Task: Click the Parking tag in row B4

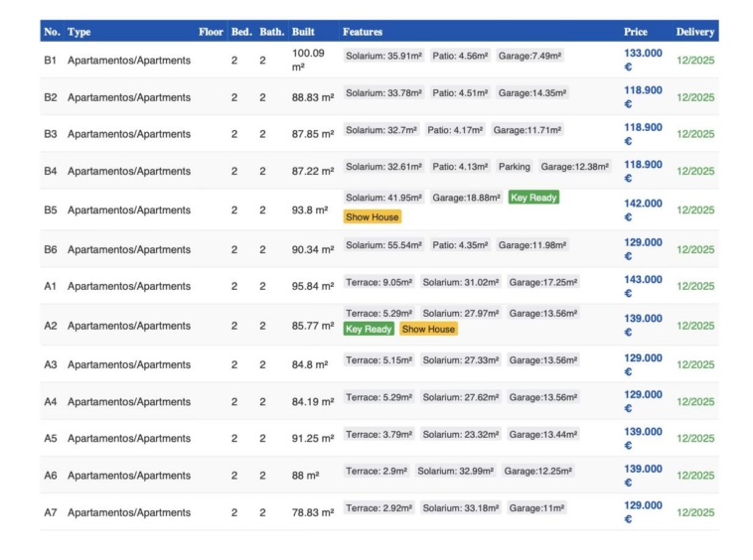Action: click(514, 167)
